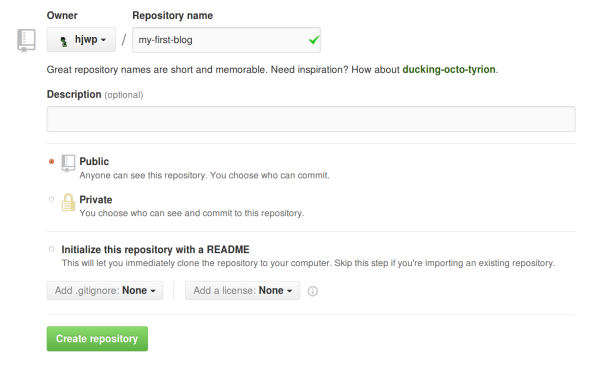Click into the Description text field

click(x=311, y=119)
